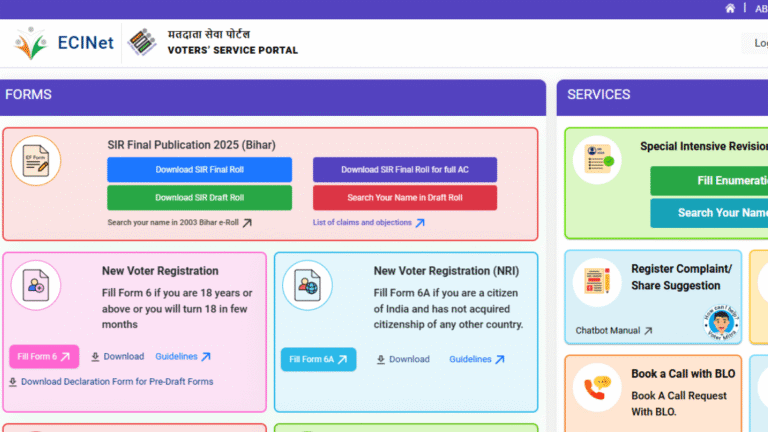Image resolution: width=768 pixels, height=432 pixels.
Task: Click the Voters' Service Portal emblem
Action: (x=142, y=42)
